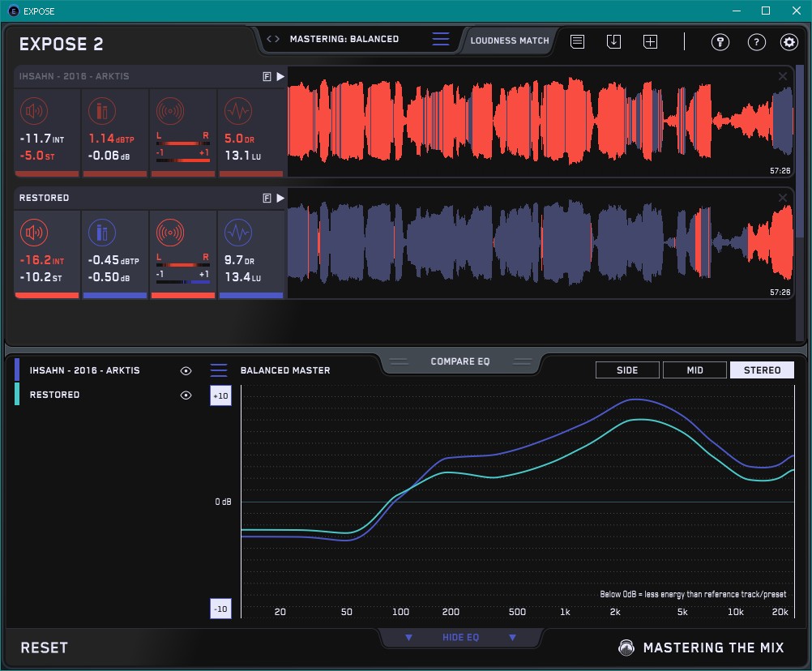The image size is (812, 671).
Task: Click the +10 EQ range button
Action: pyautogui.click(x=220, y=395)
